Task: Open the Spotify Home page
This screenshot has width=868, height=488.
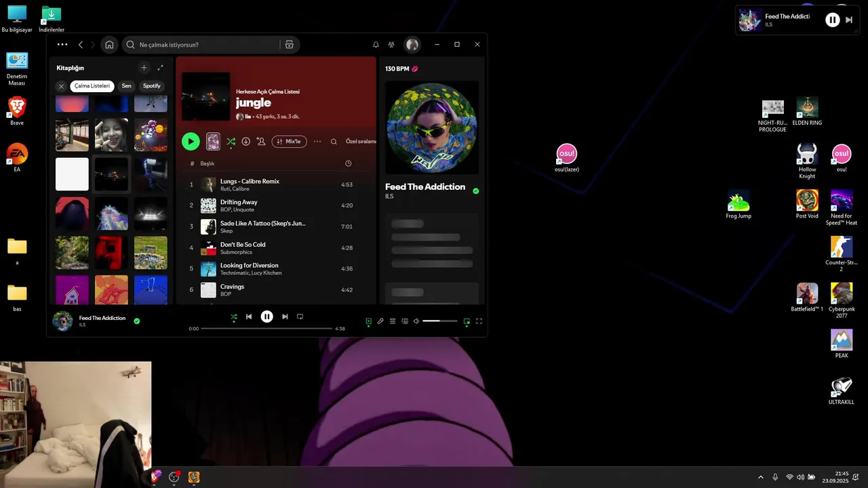Action: [109, 45]
